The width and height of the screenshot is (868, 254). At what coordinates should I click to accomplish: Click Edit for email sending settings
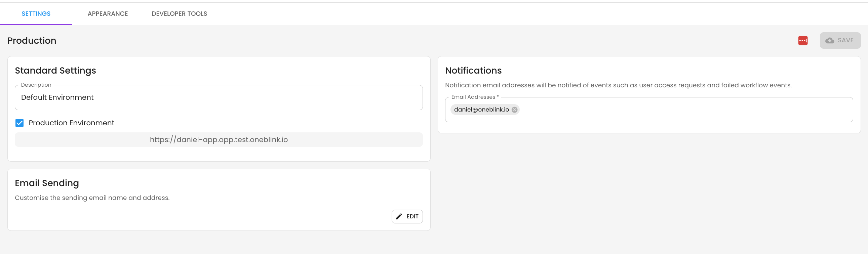click(x=407, y=216)
